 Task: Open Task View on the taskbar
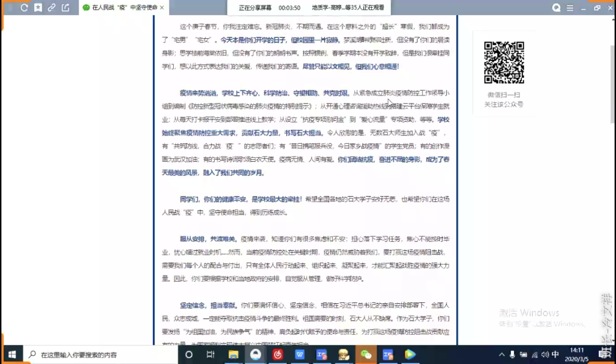tap(211, 355)
